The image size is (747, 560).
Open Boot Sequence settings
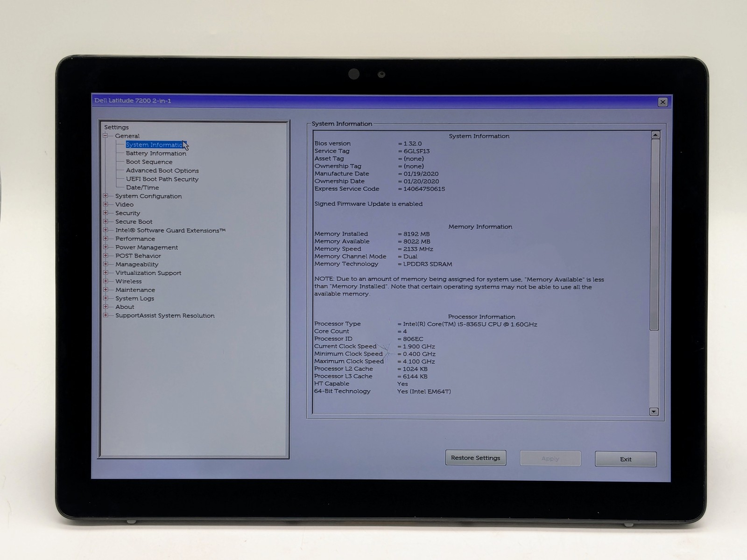tap(149, 162)
